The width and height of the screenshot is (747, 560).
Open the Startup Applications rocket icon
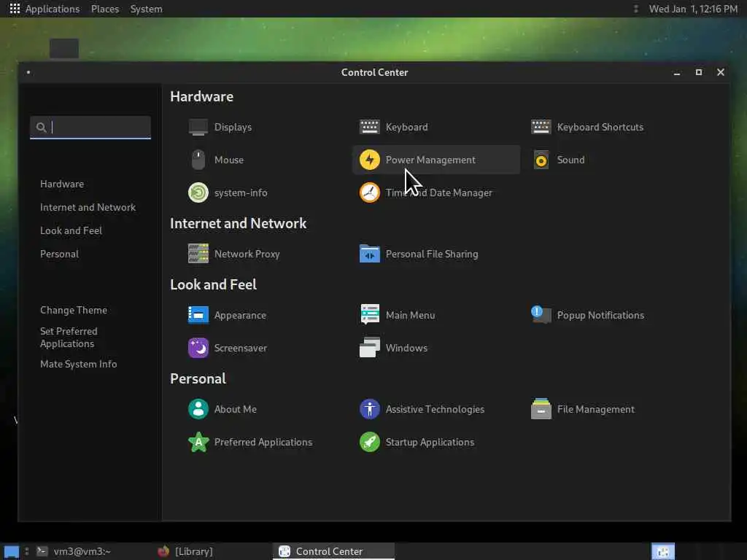pyautogui.click(x=369, y=442)
